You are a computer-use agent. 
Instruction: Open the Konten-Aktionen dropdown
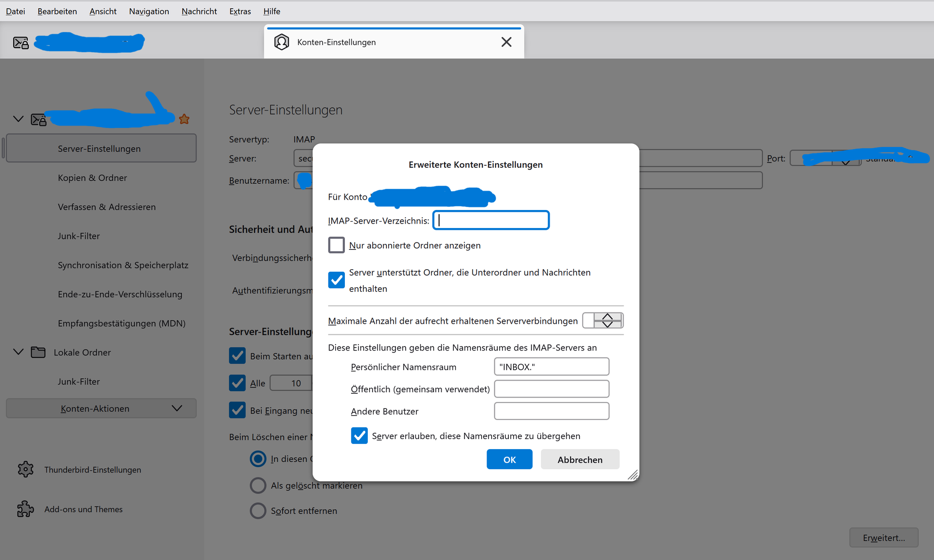[x=101, y=408]
